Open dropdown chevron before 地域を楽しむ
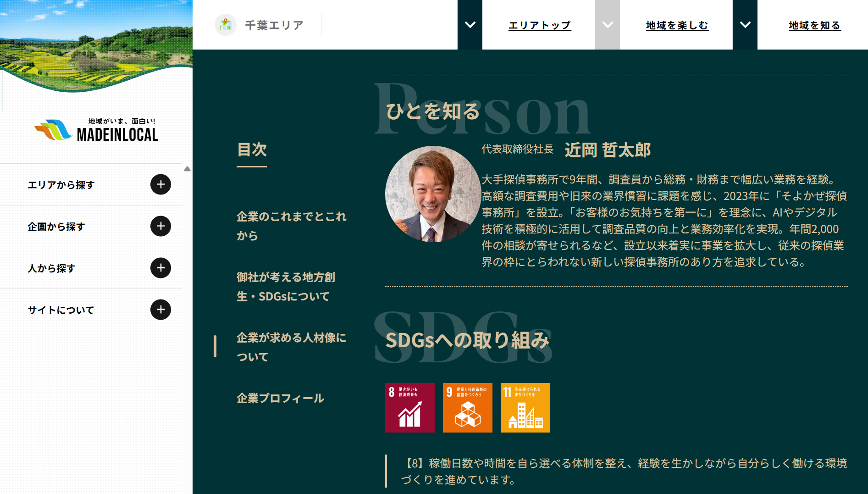This screenshot has width=868, height=494. pyautogui.click(x=608, y=25)
